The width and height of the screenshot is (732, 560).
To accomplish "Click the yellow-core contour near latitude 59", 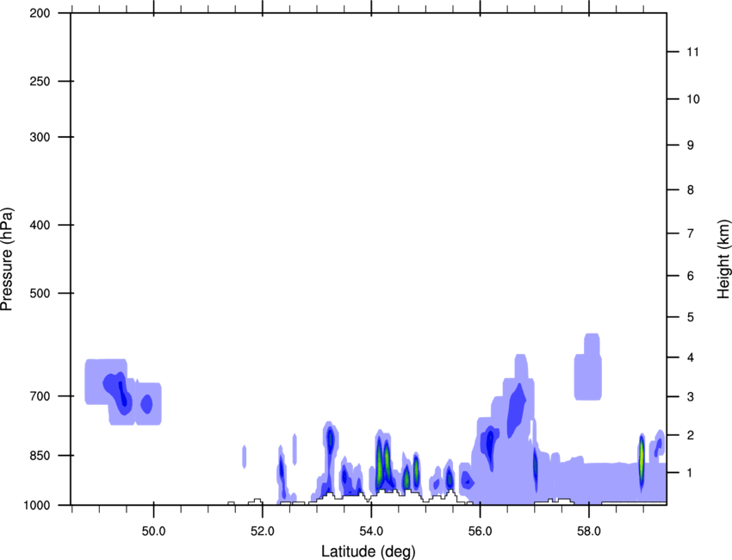I will tap(642, 460).
